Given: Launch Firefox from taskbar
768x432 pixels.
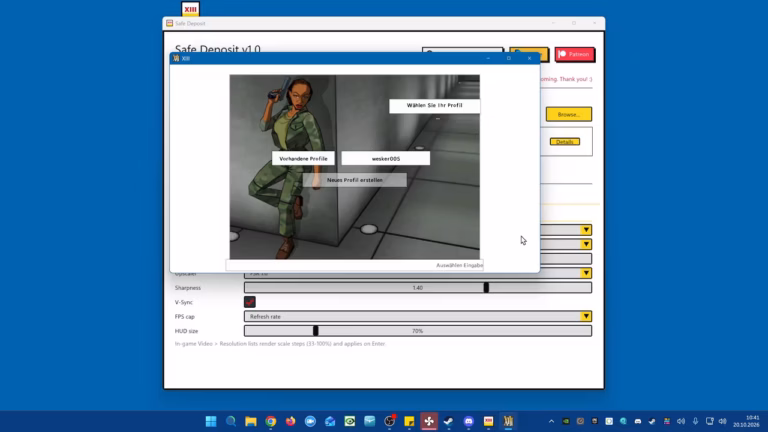Looking at the screenshot, I should click(290, 421).
